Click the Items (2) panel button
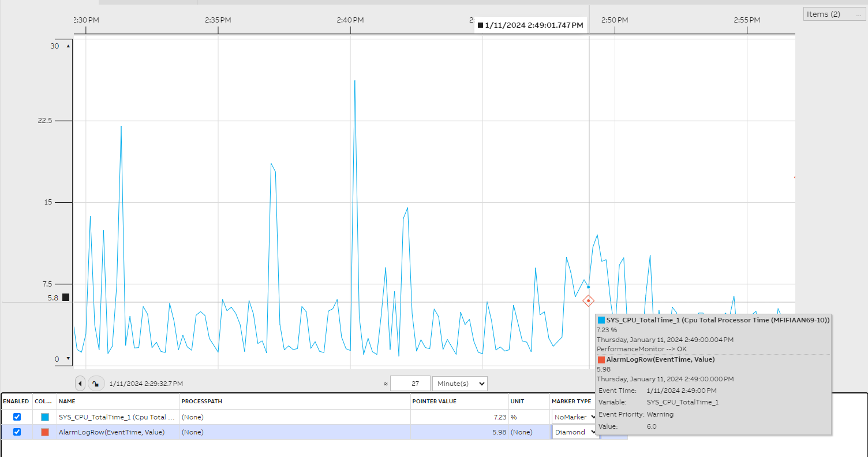The height and width of the screenshot is (457, 868). (x=824, y=14)
